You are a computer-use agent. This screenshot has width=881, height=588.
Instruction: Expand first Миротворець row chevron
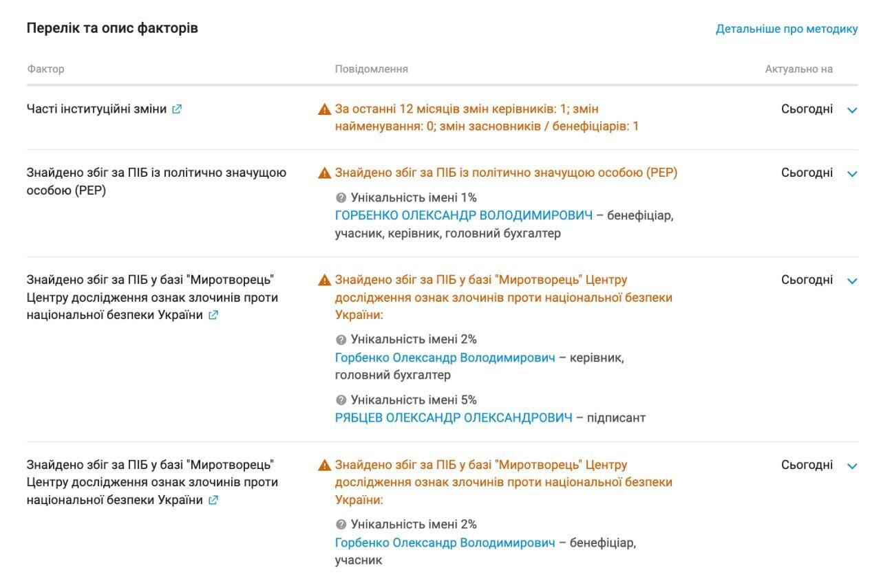[852, 281]
